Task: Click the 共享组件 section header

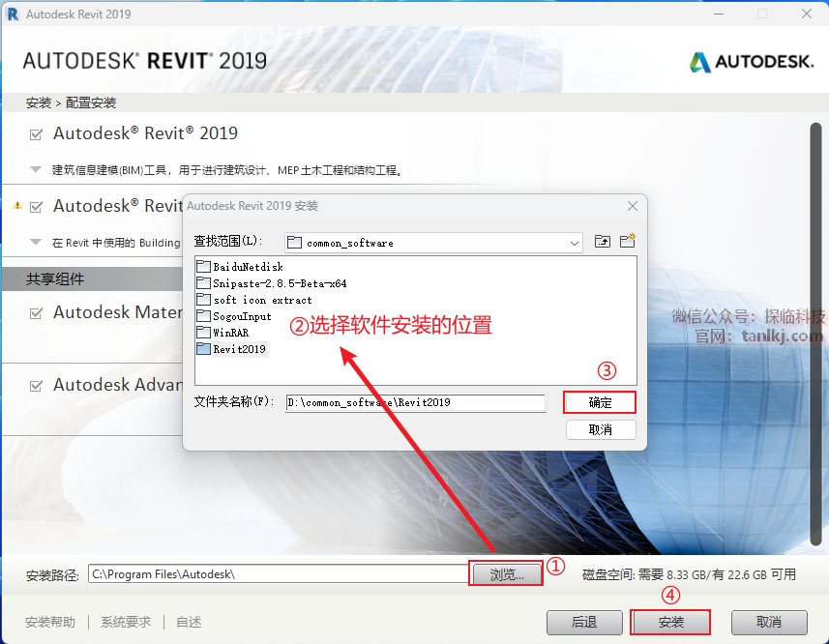Action: pos(55,278)
